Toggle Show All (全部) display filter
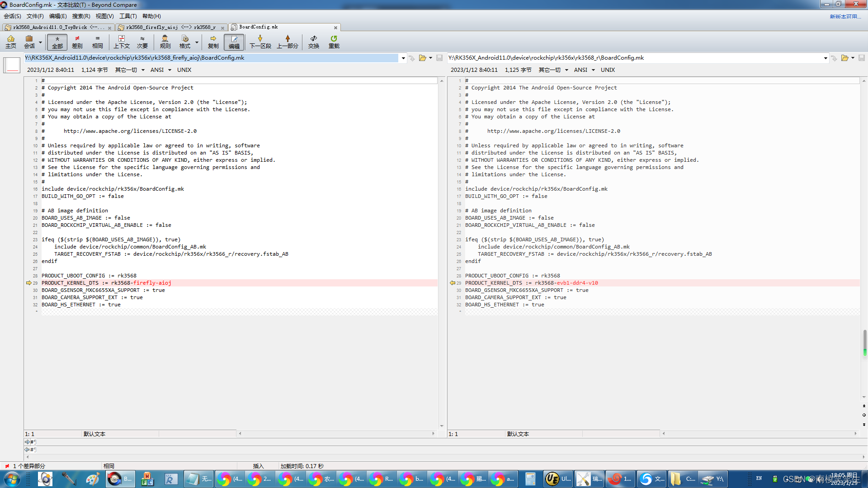 (57, 42)
